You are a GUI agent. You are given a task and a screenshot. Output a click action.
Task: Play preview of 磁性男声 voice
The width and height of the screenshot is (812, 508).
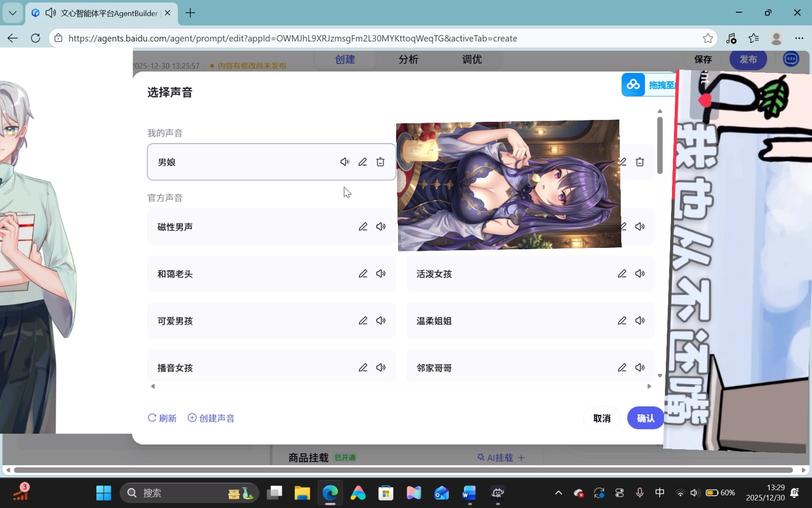381,227
